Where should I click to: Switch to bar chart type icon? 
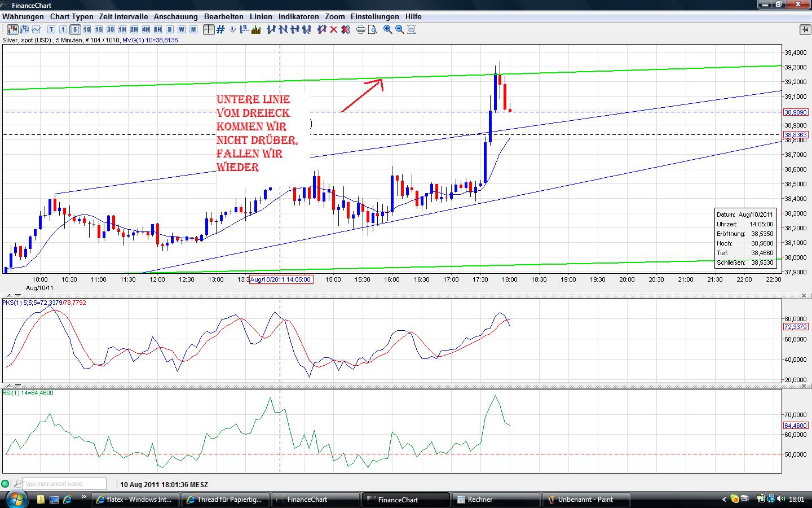(x=25, y=29)
